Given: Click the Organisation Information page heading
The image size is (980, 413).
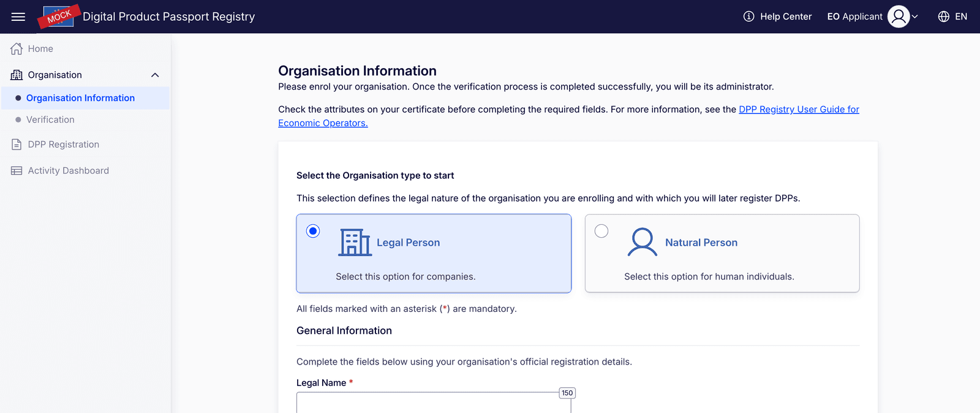Looking at the screenshot, I should 357,71.
